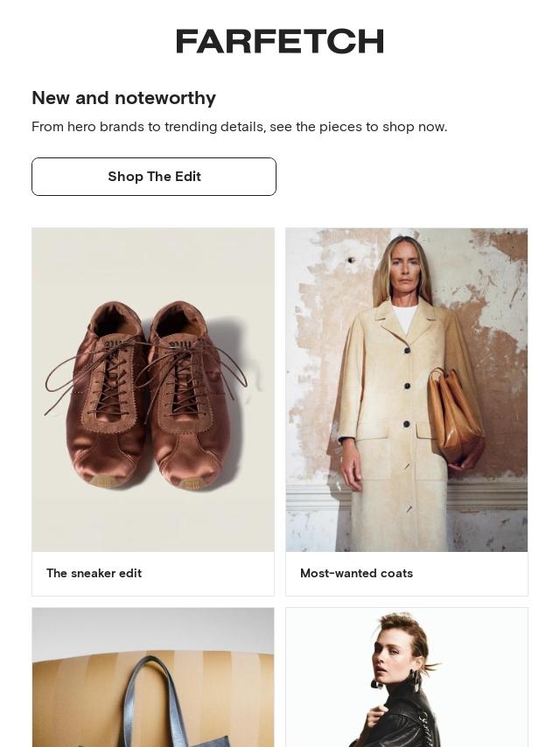This screenshot has height=747, width=560.
Task: Open the bronze sneakers product image
Action: (x=153, y=389)
